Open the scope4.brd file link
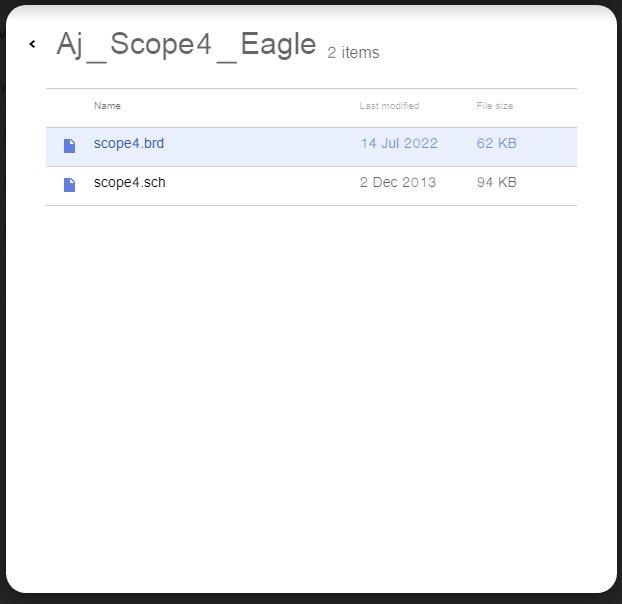The width and height of the screenshot is (622, 604). pyautogui.click(x=129, y=143)
